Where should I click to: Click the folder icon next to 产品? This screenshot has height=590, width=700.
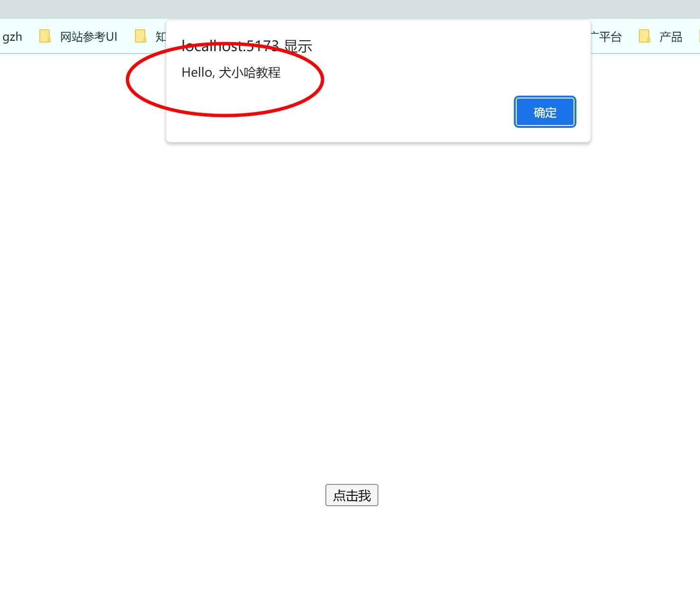[x=644, y=36]
